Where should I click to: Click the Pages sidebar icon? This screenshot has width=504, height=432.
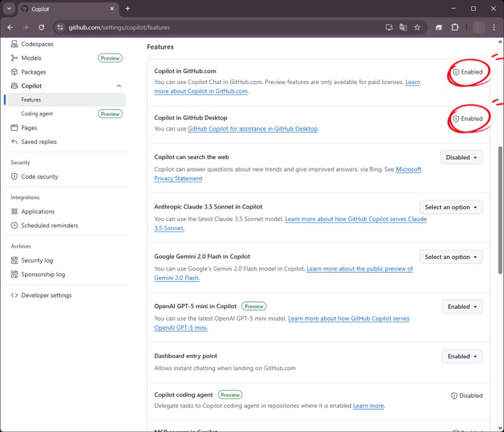click(x=14, y=127)
